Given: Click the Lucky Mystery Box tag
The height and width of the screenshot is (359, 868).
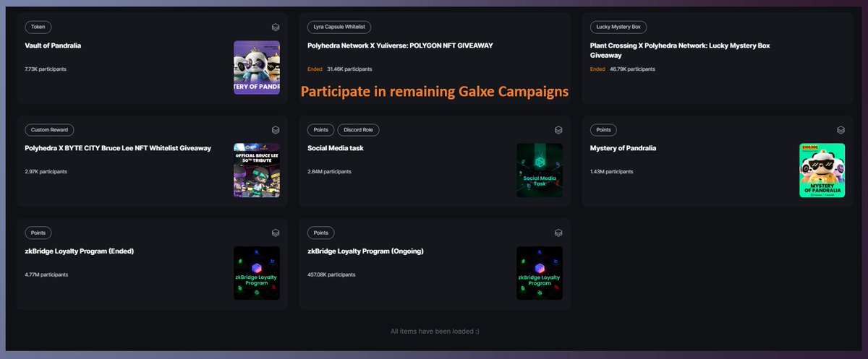Looking at the screenshot, I should (x=618, y=27).
